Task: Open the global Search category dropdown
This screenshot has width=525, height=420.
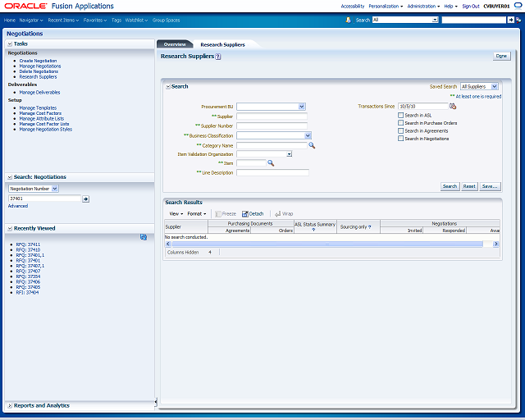Action: coord(435,20)
